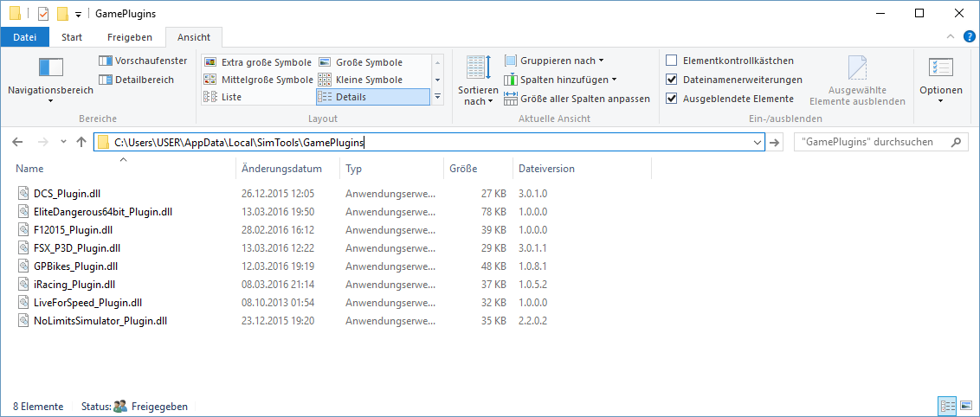Switch to Liste layout
This screenshot has height=417, width=980.
pos(223,97)
